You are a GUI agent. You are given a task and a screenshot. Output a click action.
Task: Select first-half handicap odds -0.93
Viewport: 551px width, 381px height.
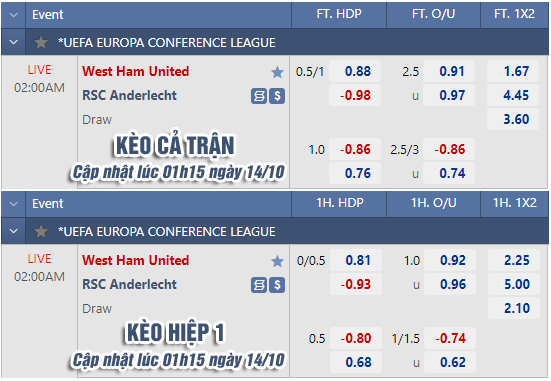356,284
